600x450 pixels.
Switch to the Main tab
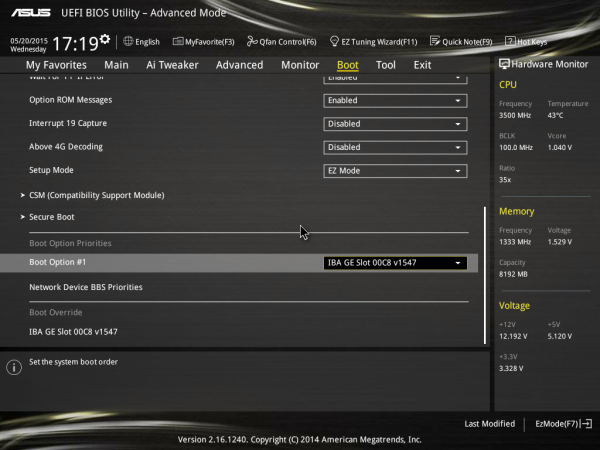point(116,65)
